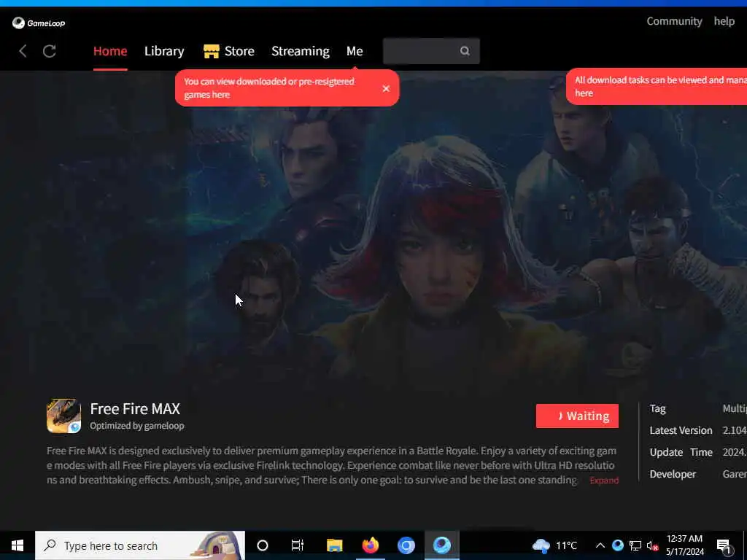Click the Tag label
Viewport: 747px width, 560px height.
(x=657, y=408)
